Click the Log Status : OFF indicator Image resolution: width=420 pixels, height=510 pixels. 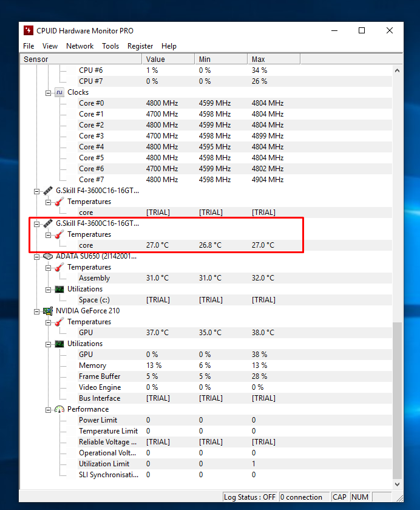(x=249, y=497)
